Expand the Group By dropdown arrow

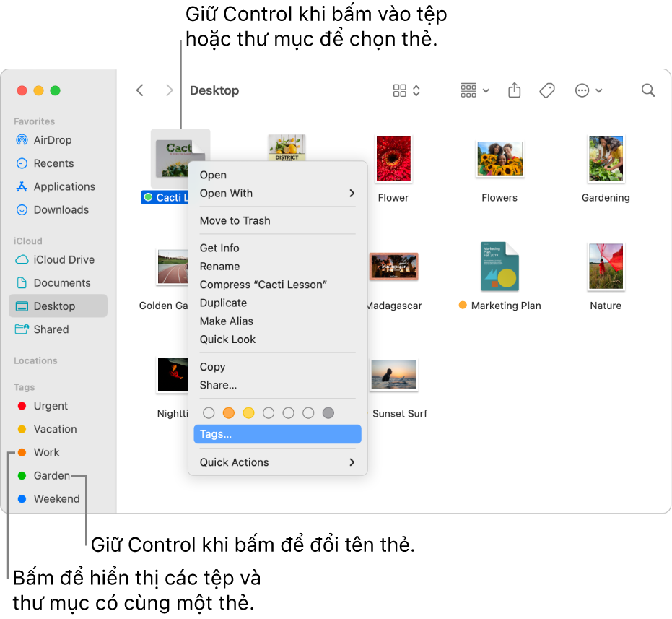[486, 90]
